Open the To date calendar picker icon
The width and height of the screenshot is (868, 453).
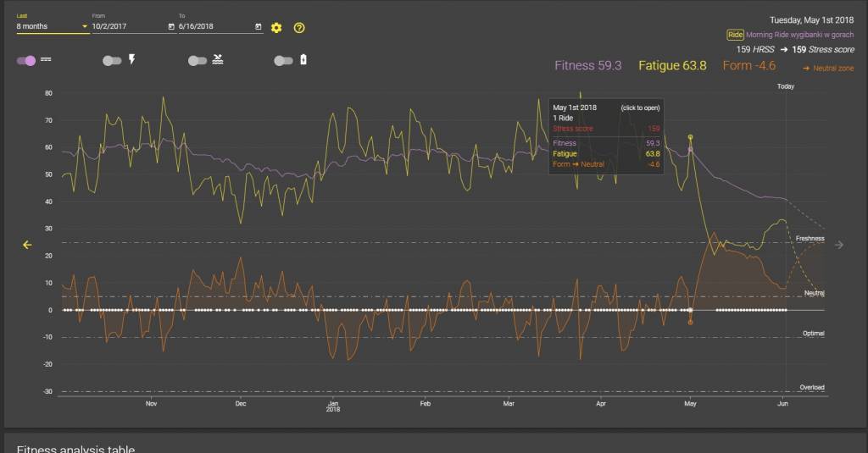coord(258,26)
